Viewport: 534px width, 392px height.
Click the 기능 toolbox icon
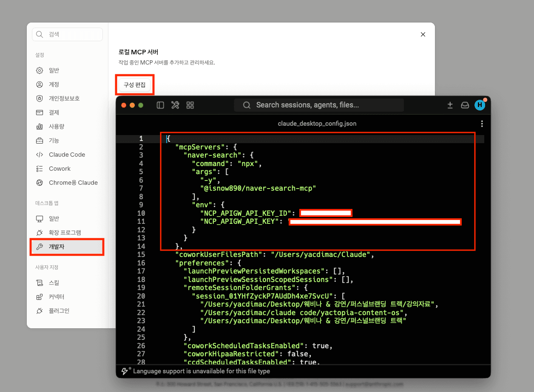point(40,140)
